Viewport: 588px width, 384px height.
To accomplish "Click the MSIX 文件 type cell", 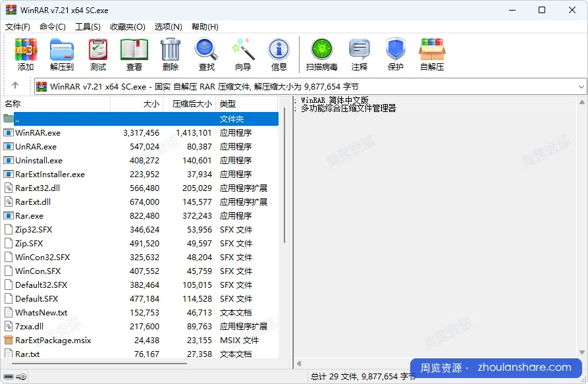I will click(x=239, y=340).
